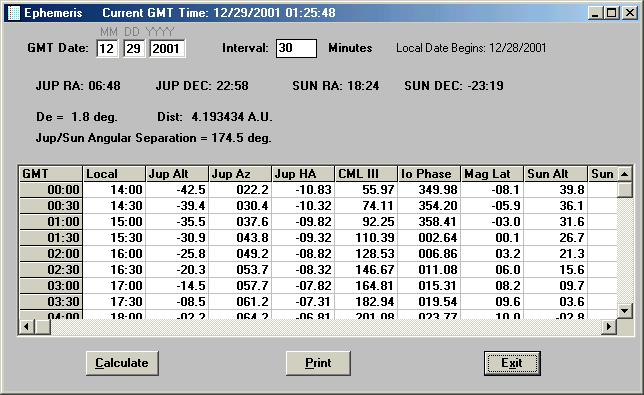Click the Print button

[x=318, y=363]
